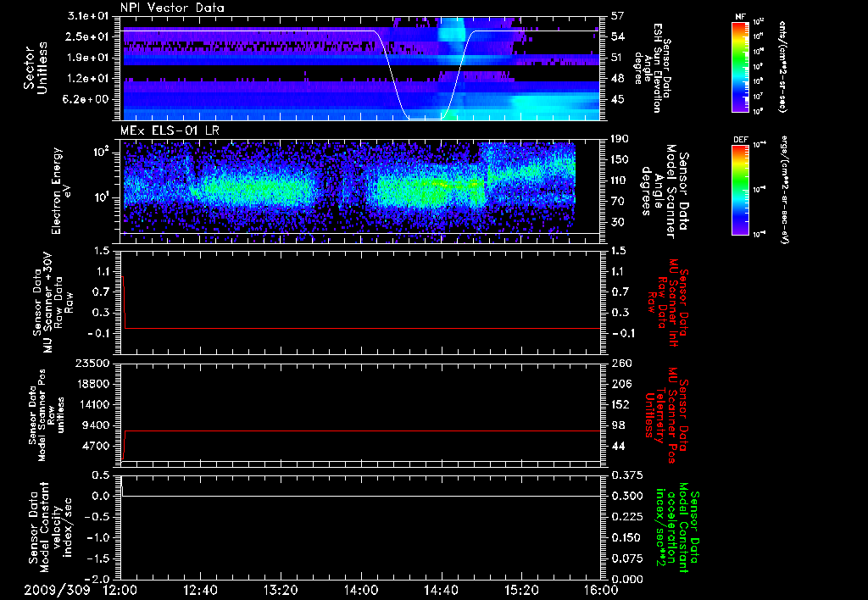The height and width of the screenshot is (600, 868).
Task: Click the 14:40 time tick label
Action: point(441,590)
